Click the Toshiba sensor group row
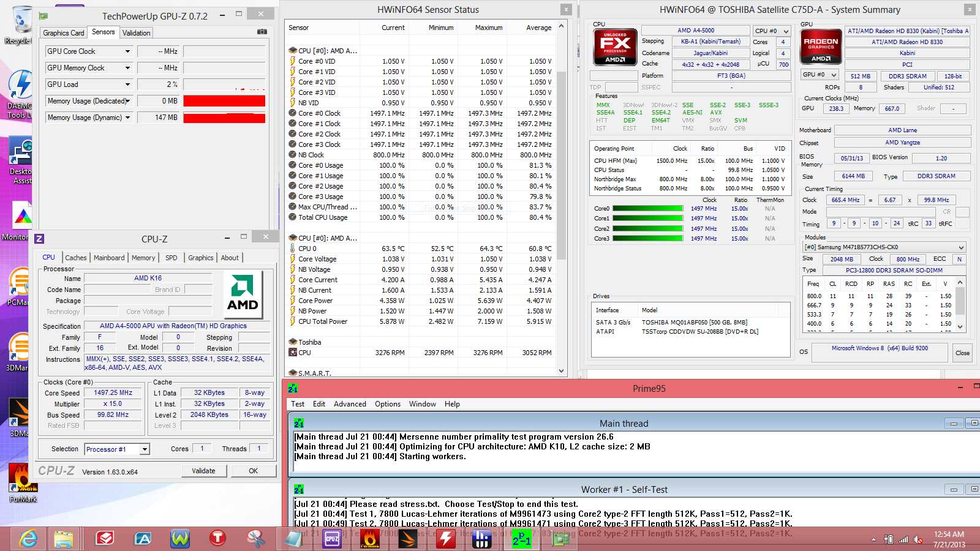Viewport: 980px width, 551px height. tap(420, 342)
